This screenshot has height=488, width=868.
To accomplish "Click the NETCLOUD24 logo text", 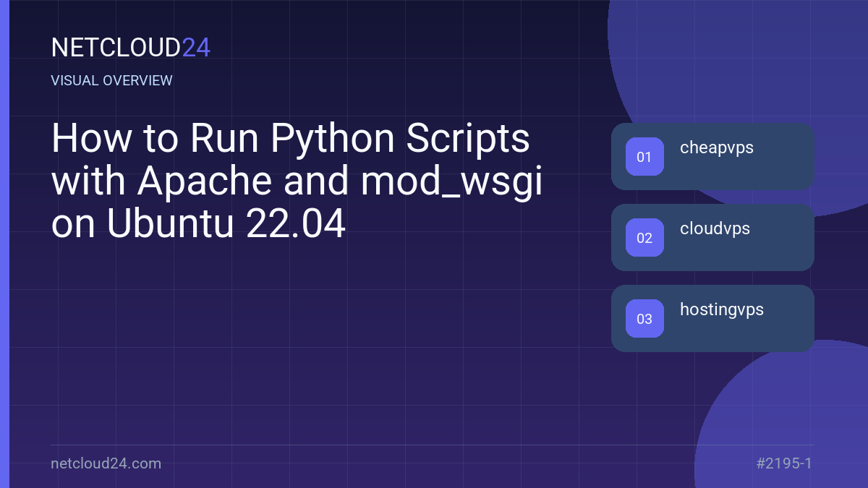I will click(131, 48).
